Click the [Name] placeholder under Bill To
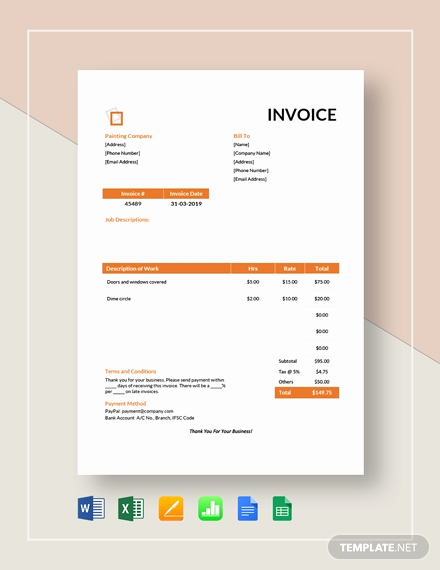 (241, 145)
